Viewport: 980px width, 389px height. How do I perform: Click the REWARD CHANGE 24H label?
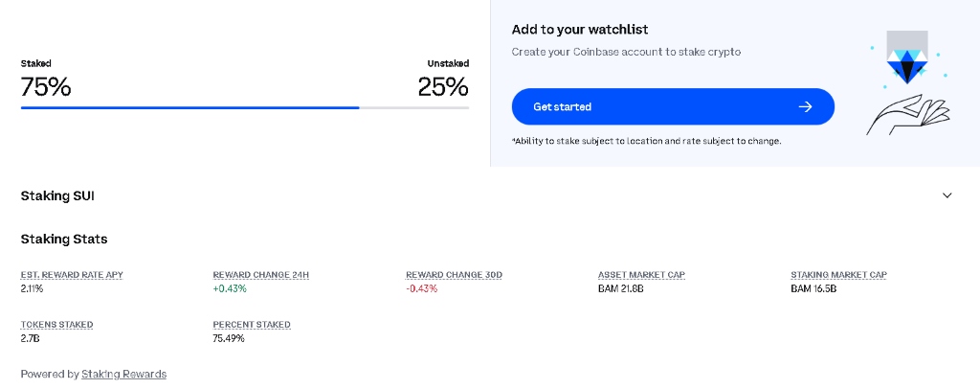pyautogui.click(x=260, y=275)
